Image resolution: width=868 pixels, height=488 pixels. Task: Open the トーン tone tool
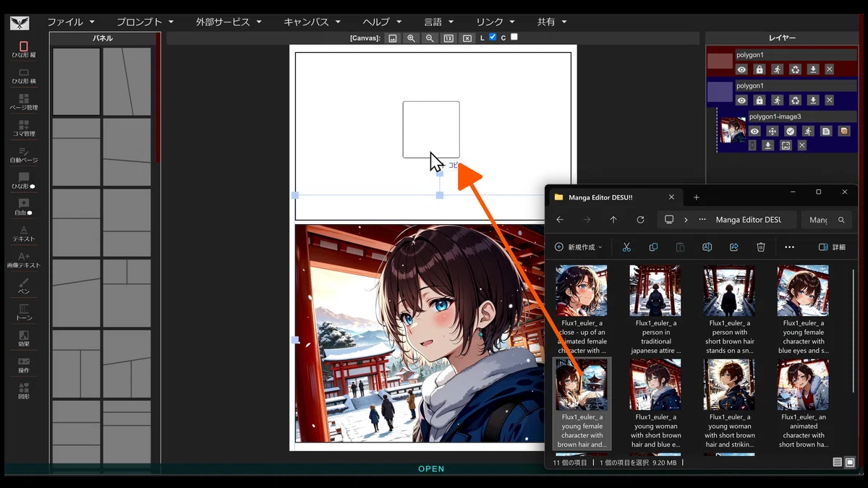click(24, 312)
